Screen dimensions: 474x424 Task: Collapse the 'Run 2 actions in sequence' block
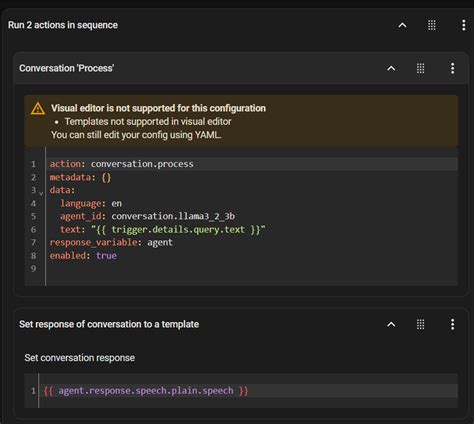(402, 25)
